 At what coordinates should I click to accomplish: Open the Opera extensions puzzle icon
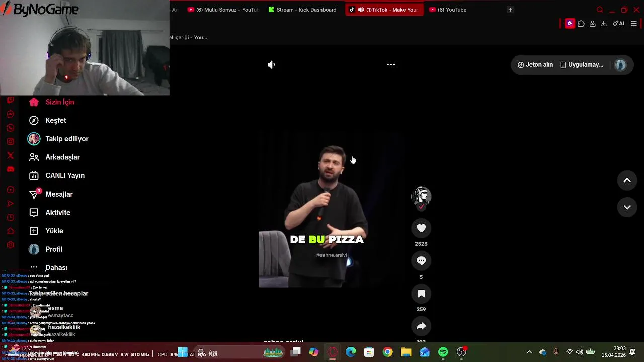(581, 24)
